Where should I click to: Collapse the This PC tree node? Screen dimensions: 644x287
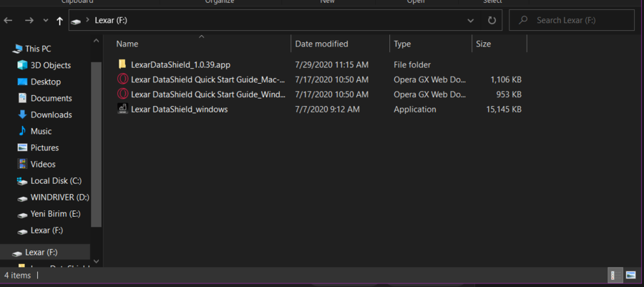(x=6, y=49)
